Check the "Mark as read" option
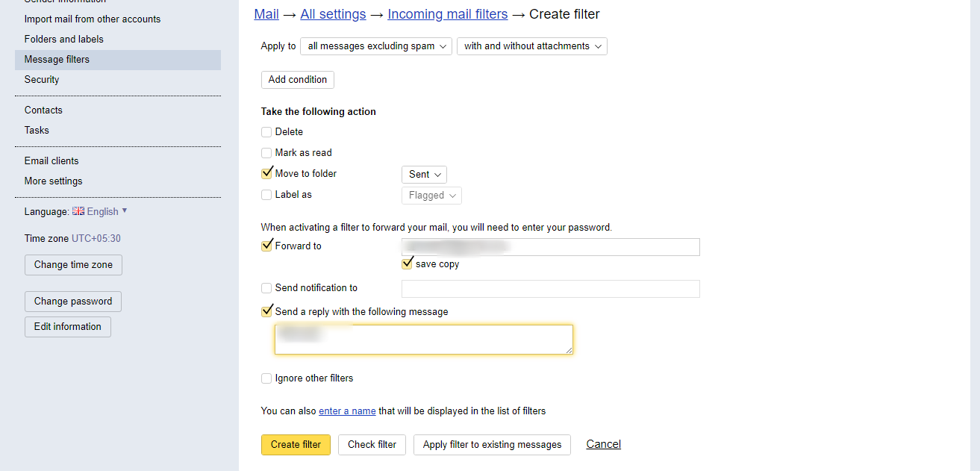 (266, 152)
